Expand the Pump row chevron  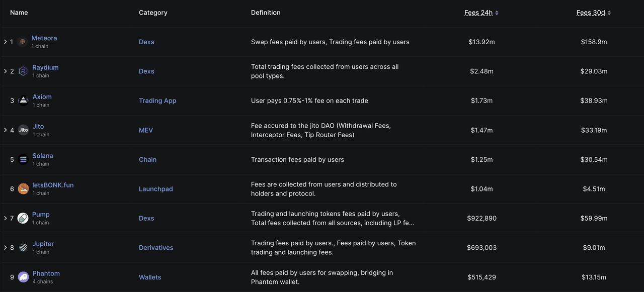click(5, 218)
